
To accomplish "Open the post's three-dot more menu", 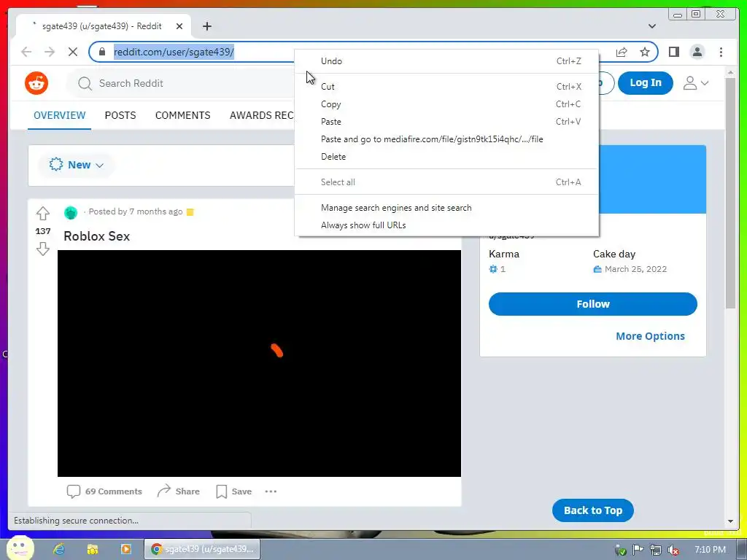I will coord(271,491).
